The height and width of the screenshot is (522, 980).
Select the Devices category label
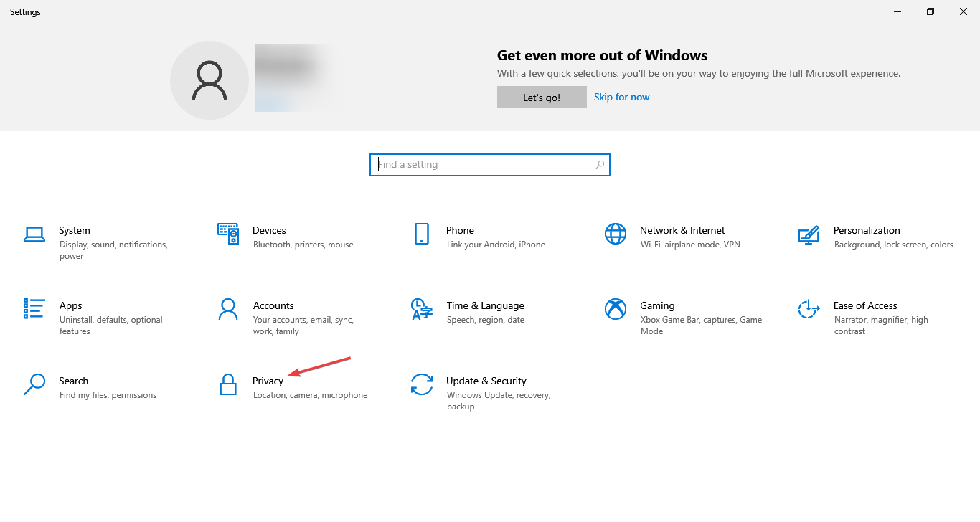pos(269,230)
